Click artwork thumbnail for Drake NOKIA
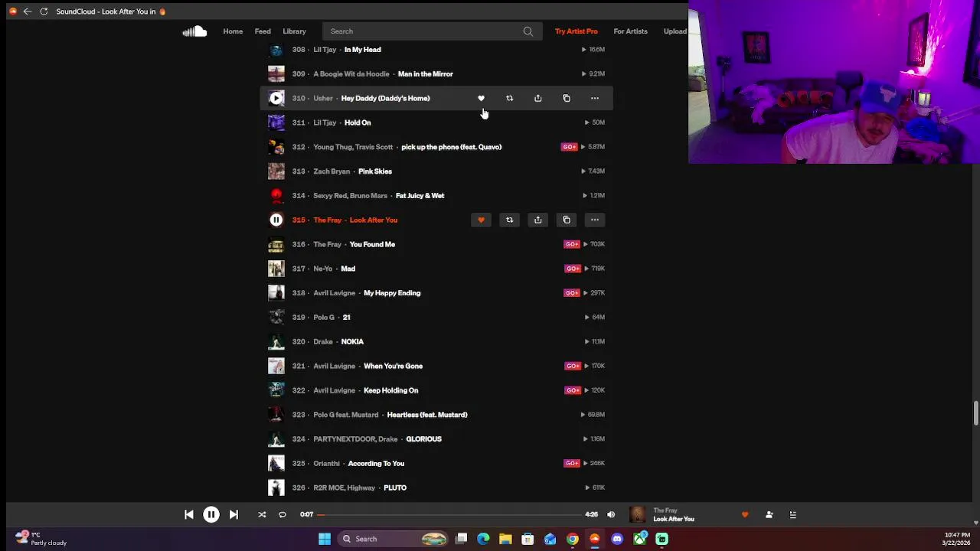This screenshot has height=551, width=980. tap(276, 341)
